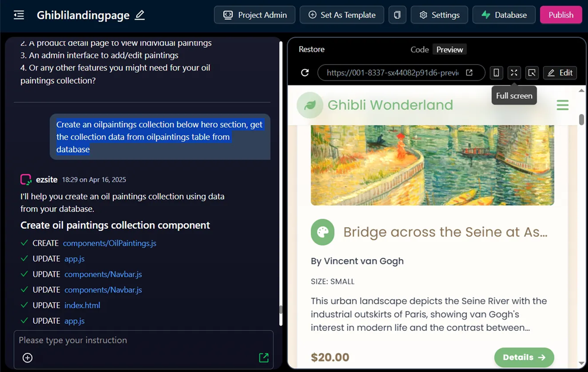Open the index.html file link
The image size is (588, 372).
(82, 305)
